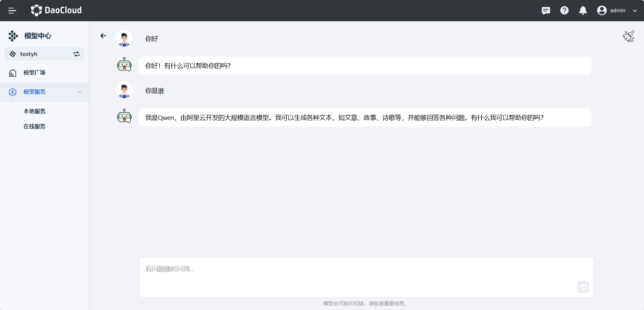Click the user avatar beside 你是谁
The width and height of the screenshot is (644, 310).
(124, 90)
